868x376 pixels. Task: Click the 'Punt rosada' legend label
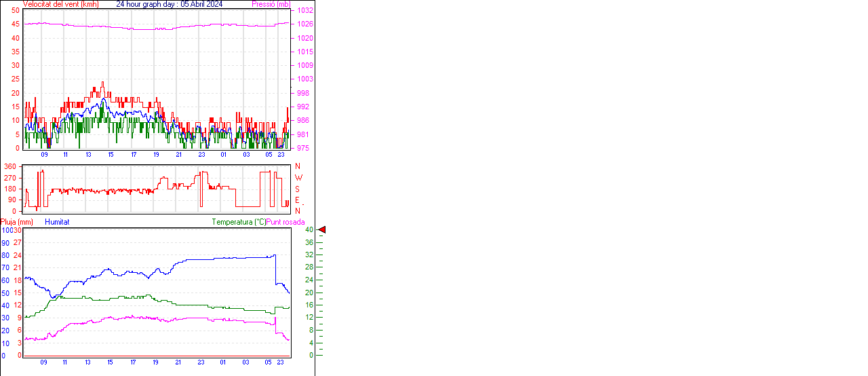285,222
